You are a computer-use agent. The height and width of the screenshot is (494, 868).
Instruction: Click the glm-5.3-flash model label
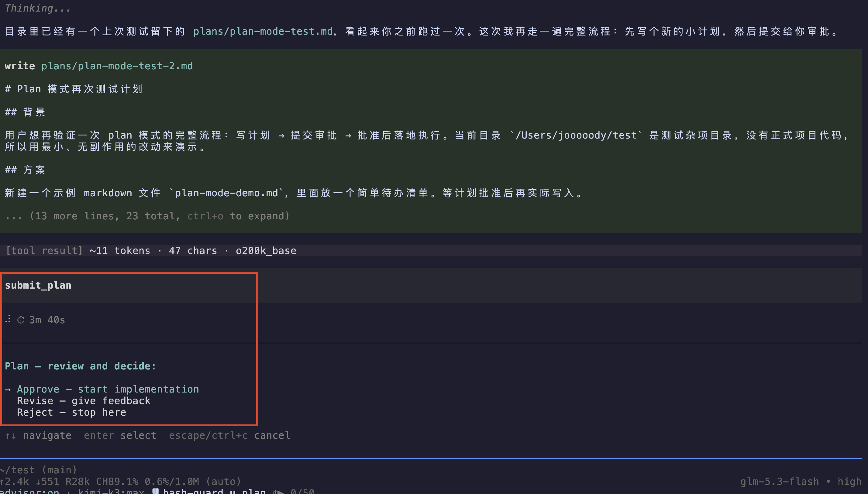point(780,482)
